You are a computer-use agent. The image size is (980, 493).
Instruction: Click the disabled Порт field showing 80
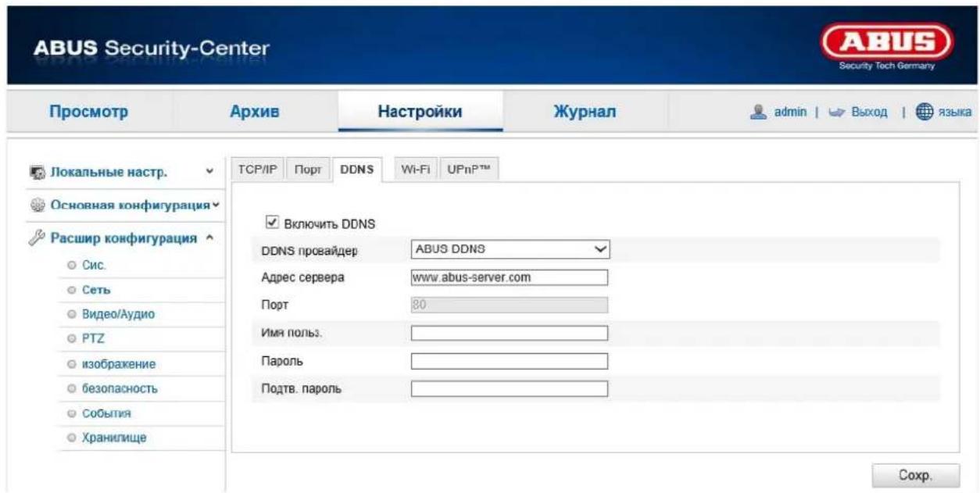(x=509, y=305)
